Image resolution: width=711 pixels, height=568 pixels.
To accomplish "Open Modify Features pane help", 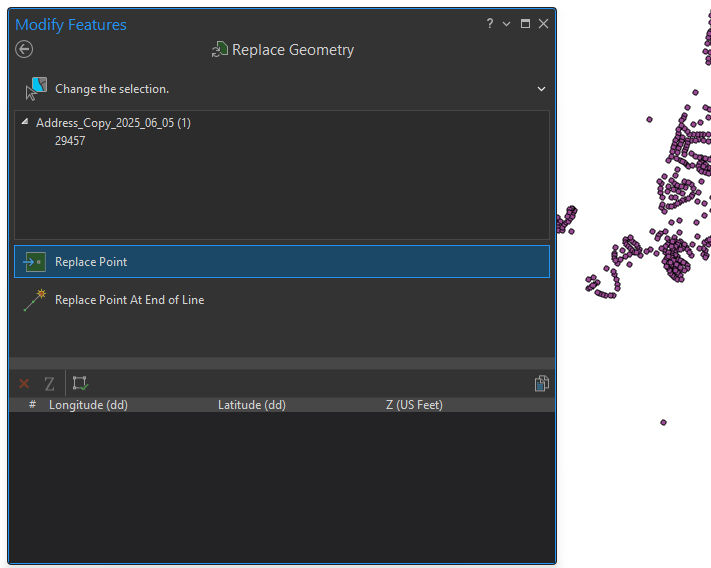I will [490, 24].
